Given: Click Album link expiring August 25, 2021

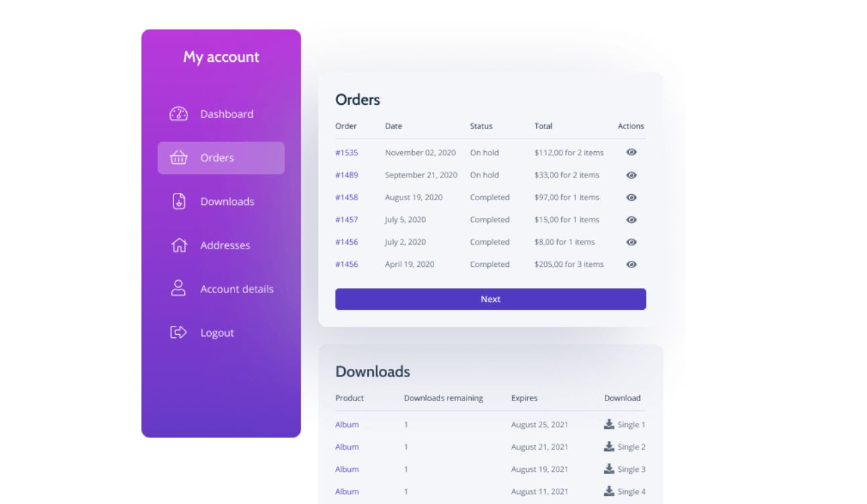Looking at the screenshot, I should click(x=347, y=425).
